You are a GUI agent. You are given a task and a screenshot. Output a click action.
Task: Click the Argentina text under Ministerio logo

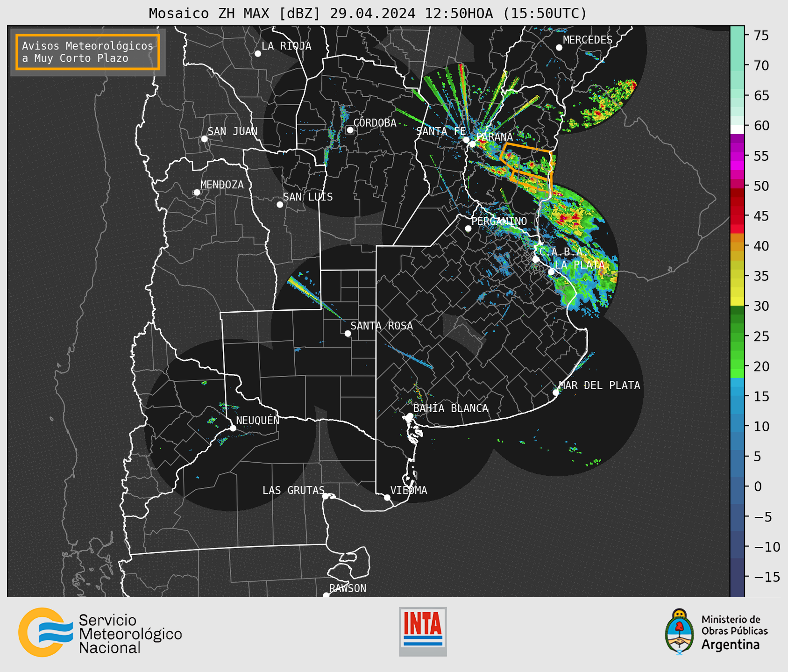point(731,645)
